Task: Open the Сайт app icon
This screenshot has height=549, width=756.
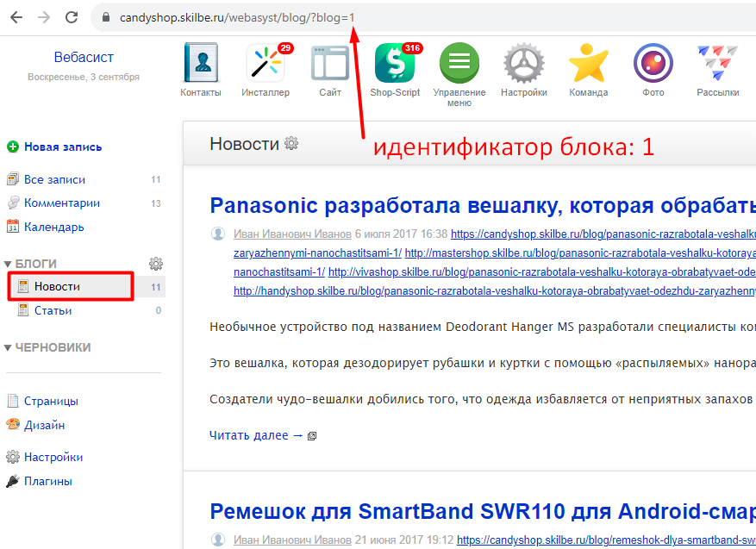Action: pyautogui.click(x=330, y=64)
